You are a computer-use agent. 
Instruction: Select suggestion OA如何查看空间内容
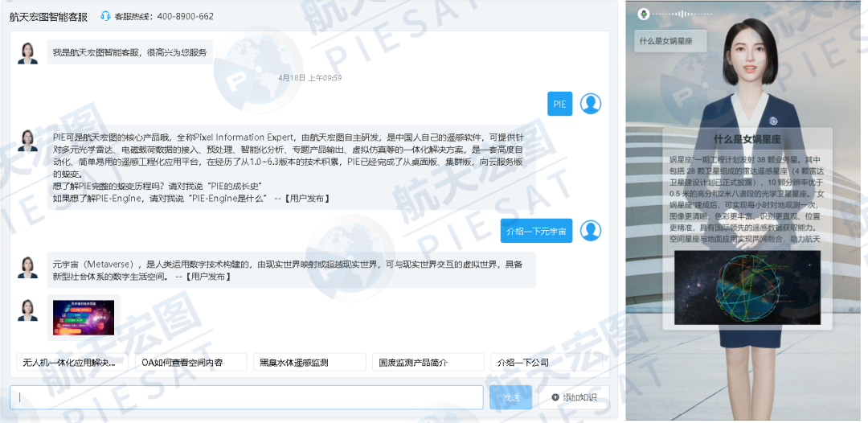click(191, 362)
